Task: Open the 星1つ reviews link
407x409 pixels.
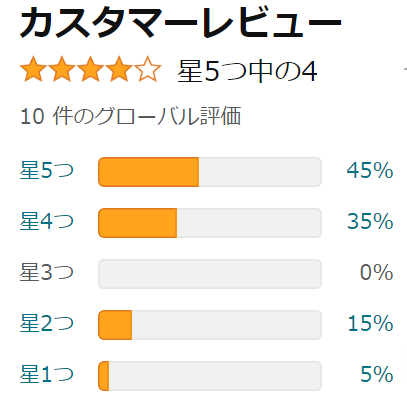Action: [47, 374]
